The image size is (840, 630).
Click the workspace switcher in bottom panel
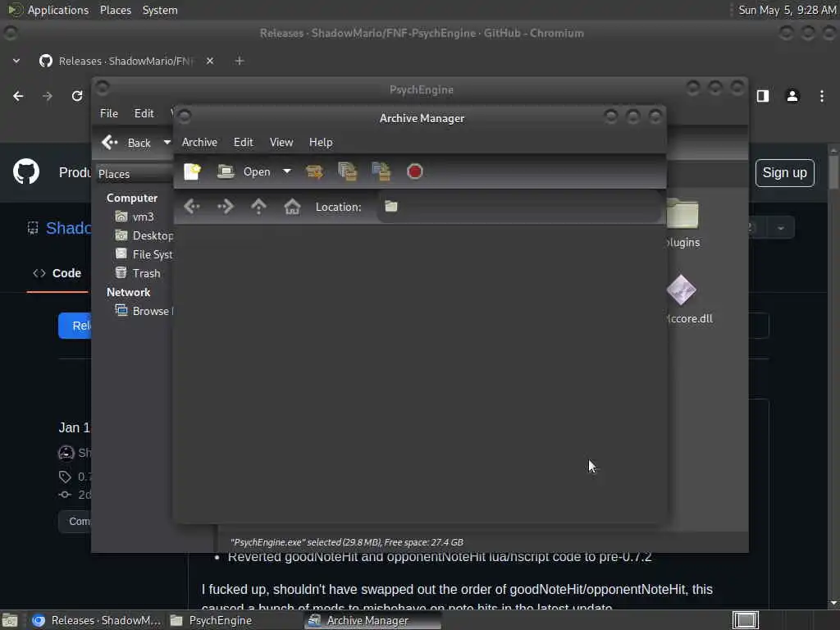coord(746,620)
